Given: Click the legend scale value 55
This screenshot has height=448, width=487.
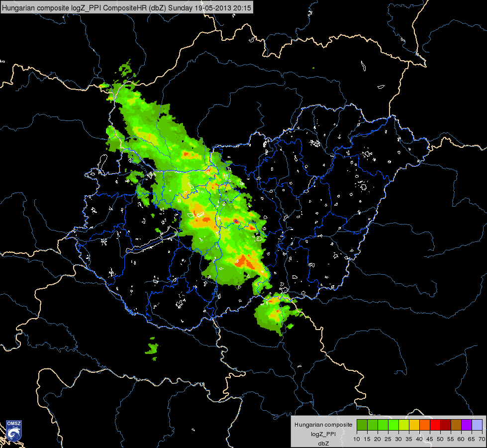Looking at the screenshot, I should coord(451,439).
